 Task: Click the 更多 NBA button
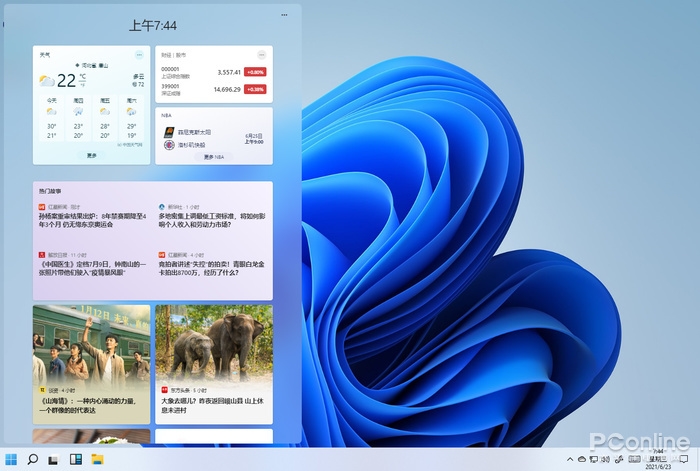tap(214, 157)
